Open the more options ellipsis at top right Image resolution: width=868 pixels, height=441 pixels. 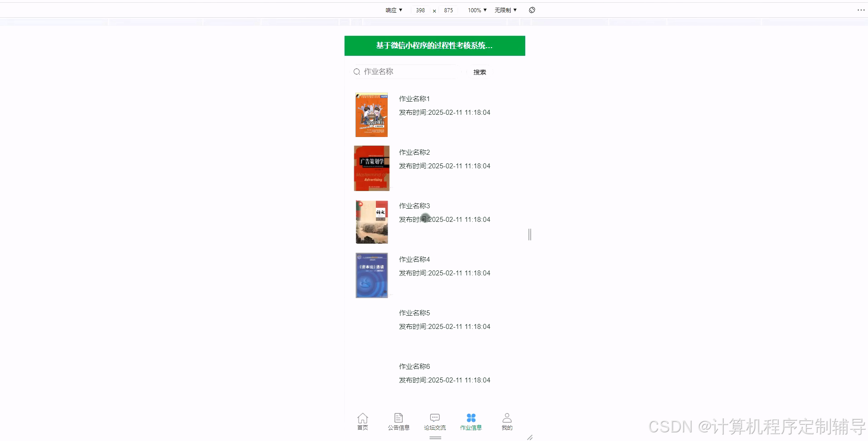pyautogui.click(x=862, y=10)
